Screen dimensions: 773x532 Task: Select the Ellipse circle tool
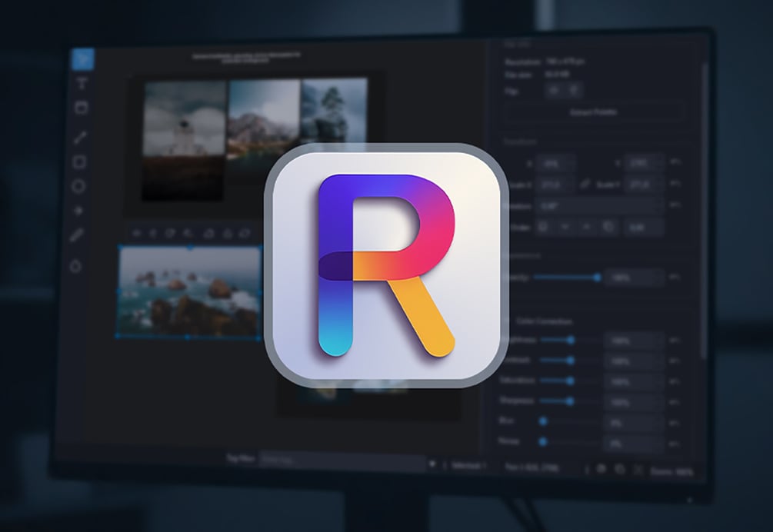point(78,186)
